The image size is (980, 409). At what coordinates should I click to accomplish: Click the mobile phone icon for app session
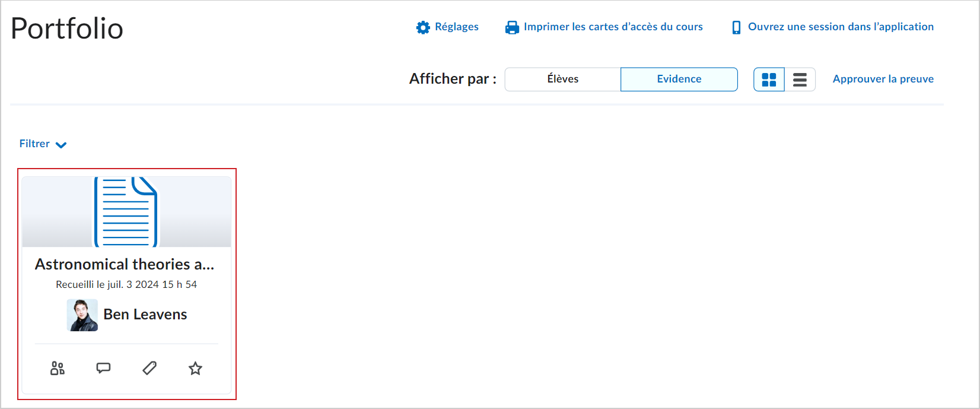coord(736,27)
